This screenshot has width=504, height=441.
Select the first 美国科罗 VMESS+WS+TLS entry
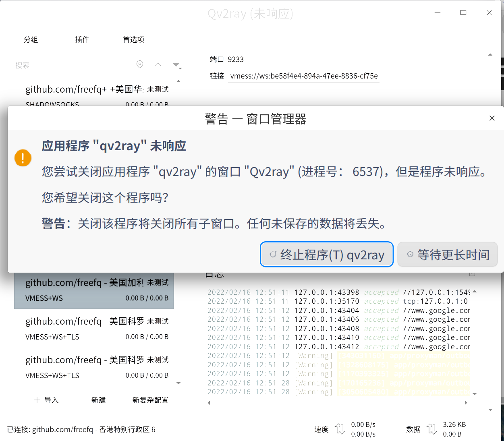pos(94,329)
